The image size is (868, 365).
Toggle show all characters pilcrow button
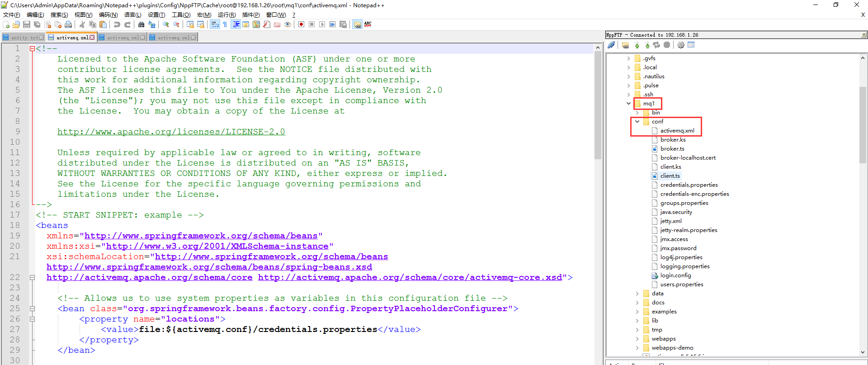(225, 24)
